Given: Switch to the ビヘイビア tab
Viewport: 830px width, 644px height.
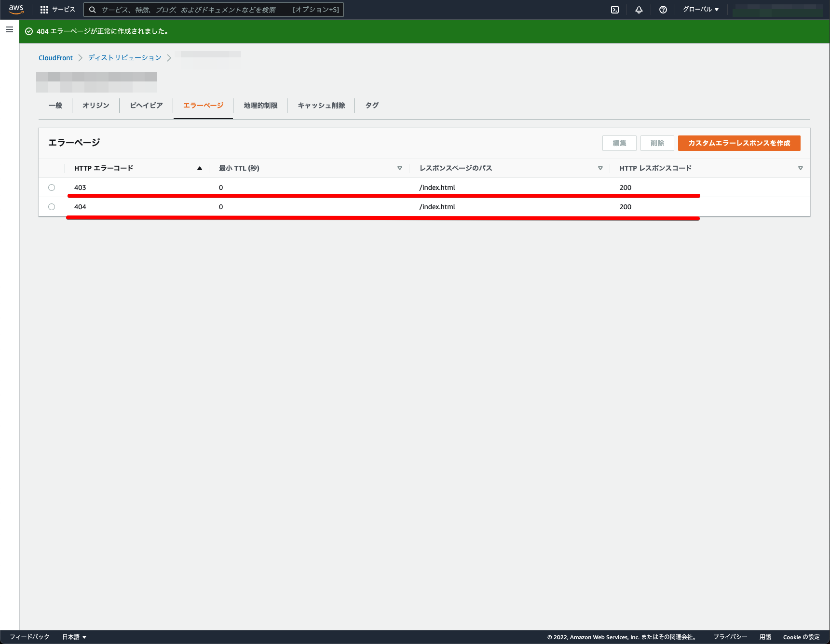Looking at the screenshot, I should point(146,105).
